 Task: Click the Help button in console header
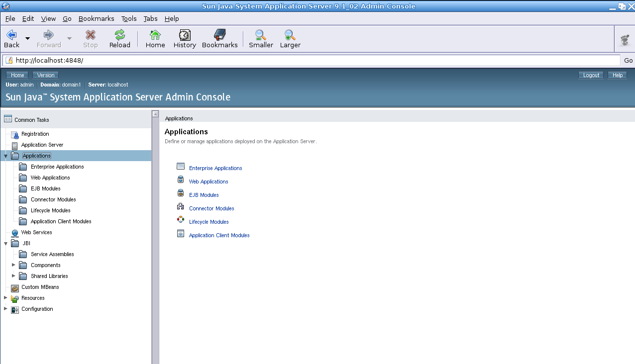(618, 75)
